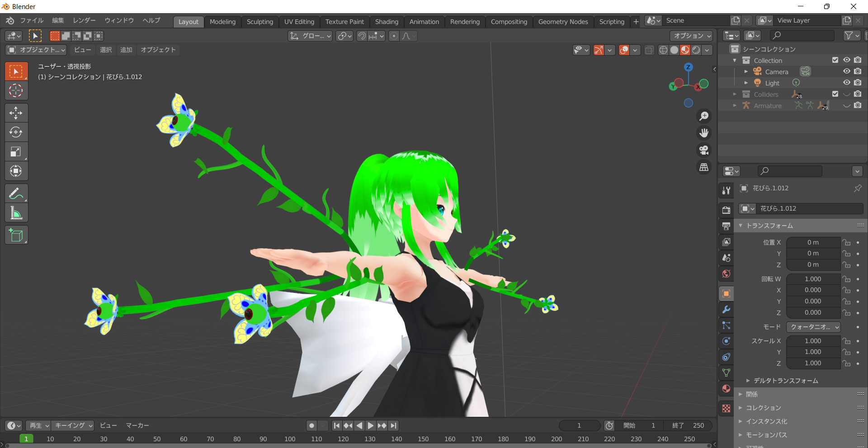Expand the Armature tree item

click(x=735, y=105)
